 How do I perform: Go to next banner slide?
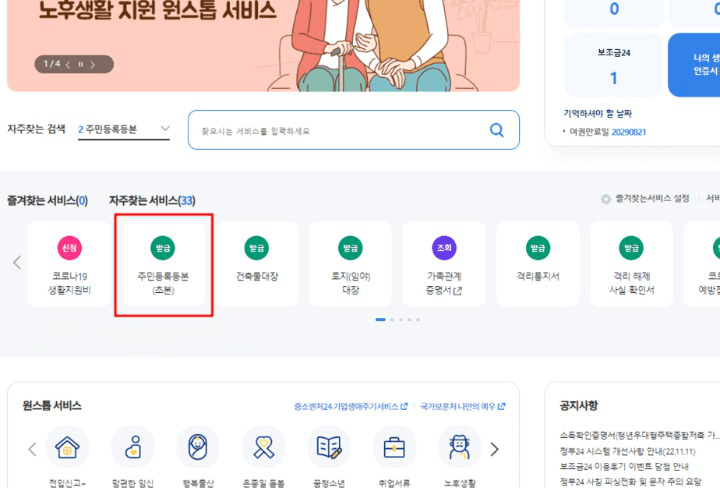tap(93, 65)
